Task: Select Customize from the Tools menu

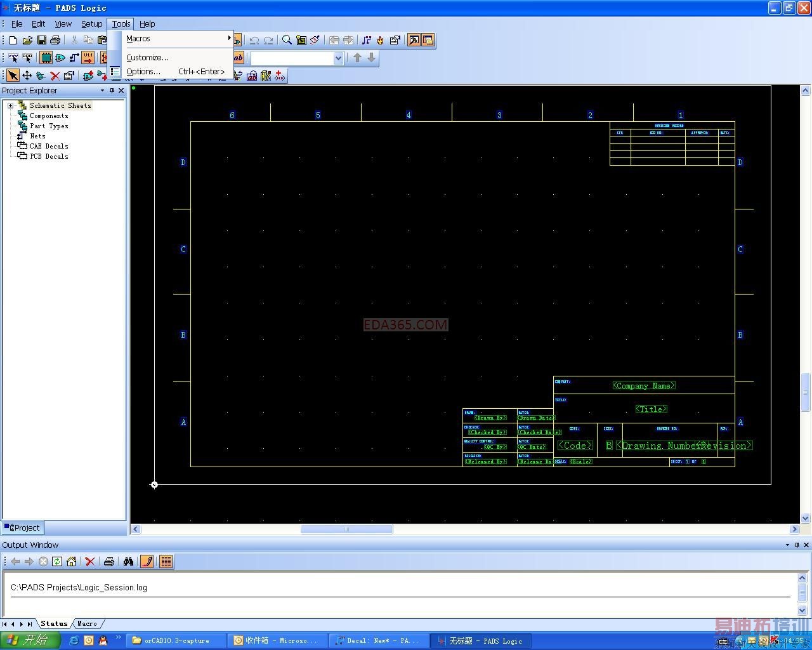Action: pos(147,57)
